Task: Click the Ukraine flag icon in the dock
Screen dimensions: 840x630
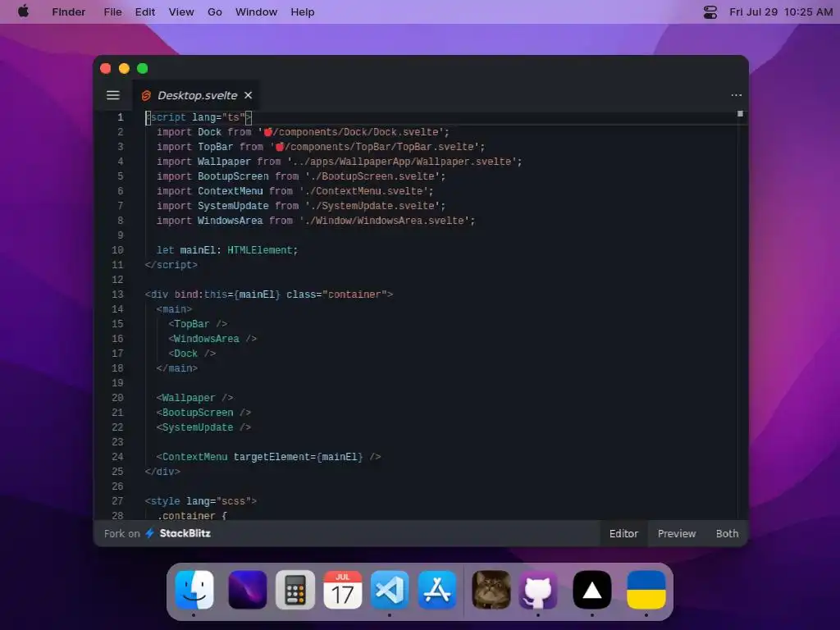Action: [646, 590]
